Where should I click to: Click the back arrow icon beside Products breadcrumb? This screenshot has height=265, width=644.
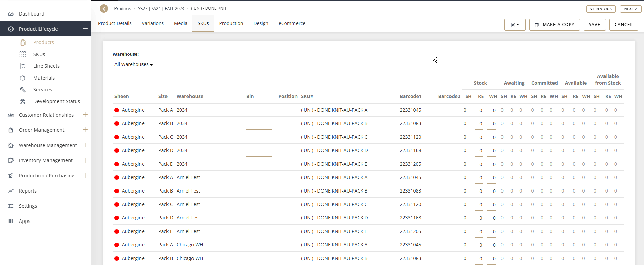point(104,9)
